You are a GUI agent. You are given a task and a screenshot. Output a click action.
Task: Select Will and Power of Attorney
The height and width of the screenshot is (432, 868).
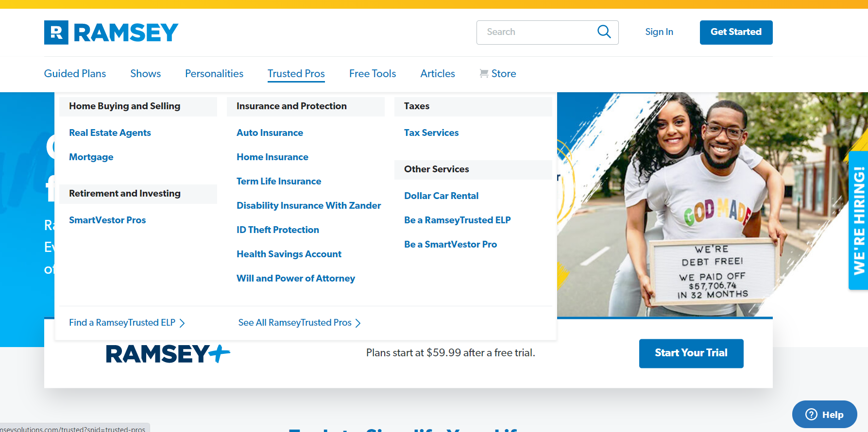(x=296, y=278)
